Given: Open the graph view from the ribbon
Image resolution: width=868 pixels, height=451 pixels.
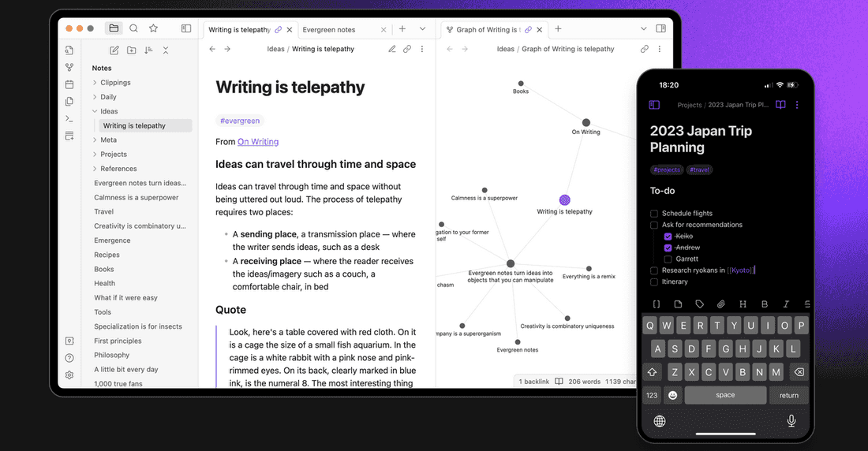Looking at the screenshot, I should 69,67.
